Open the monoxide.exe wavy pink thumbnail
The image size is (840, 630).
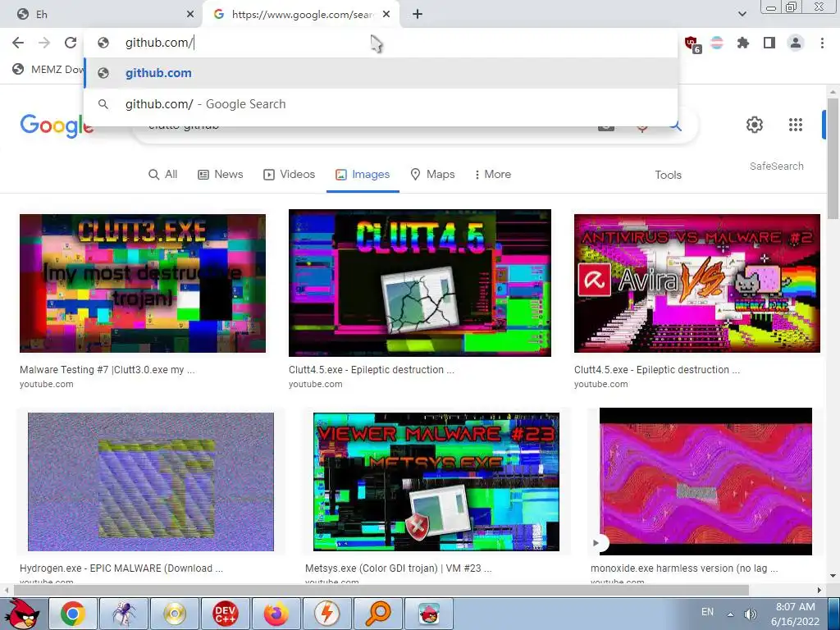pyautogui.click(x=705, y=481)
